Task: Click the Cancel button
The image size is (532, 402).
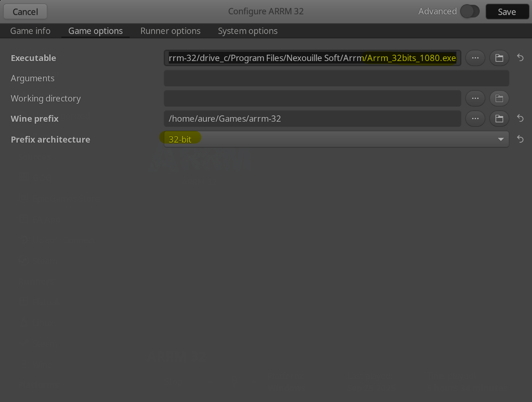Action: coord(25,12)
